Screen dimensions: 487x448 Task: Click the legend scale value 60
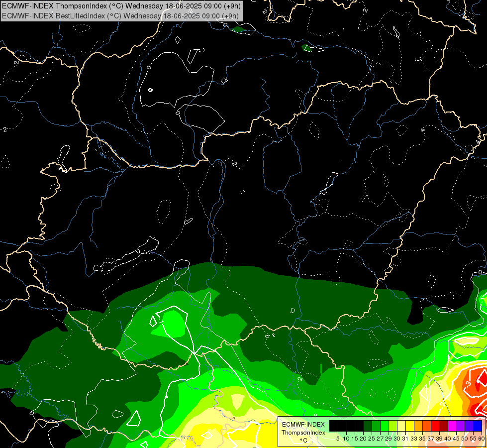(482, 439)
